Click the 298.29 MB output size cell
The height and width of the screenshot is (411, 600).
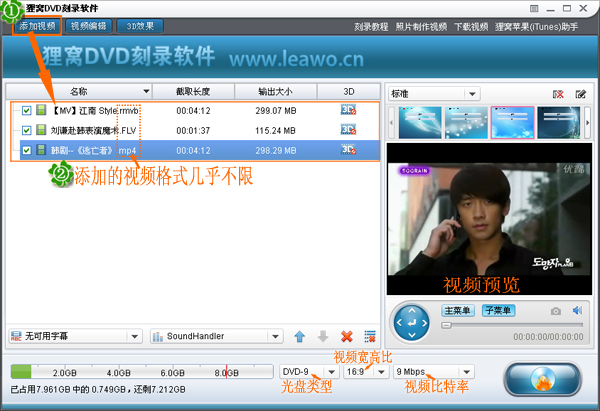(276, 150)
